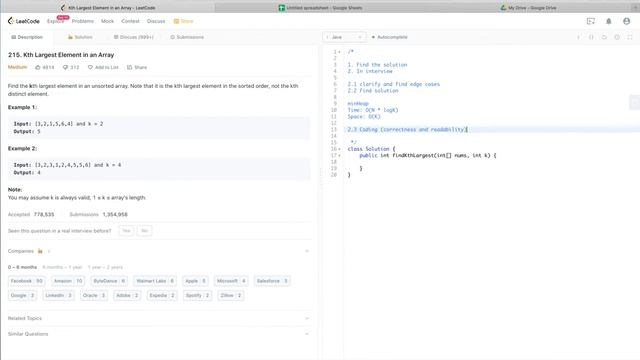Click the Amazon company tag
This screenshot has height=360, width=640.
click(68, 281)
